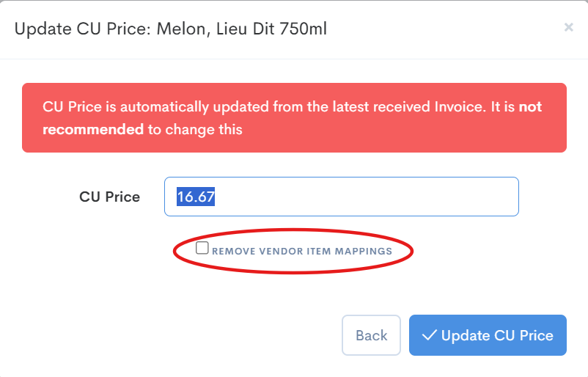This screenshot has width=588, height=377.
Task: Click the highlighted 16.67 value
Action: 196,197
